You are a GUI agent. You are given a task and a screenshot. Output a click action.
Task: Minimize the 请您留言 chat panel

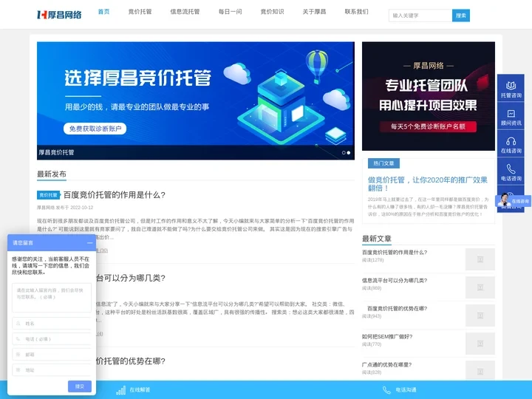pyautogui.click(x=89, y=243)
